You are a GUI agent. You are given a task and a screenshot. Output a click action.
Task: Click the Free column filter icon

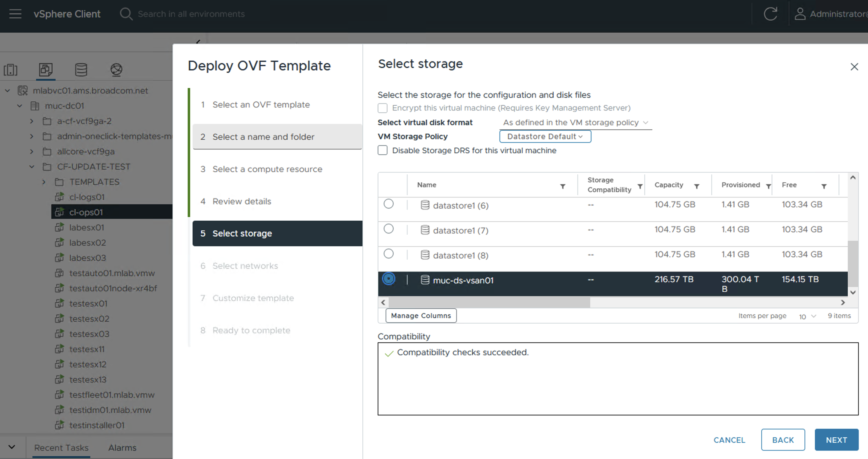tap(824, 186)
